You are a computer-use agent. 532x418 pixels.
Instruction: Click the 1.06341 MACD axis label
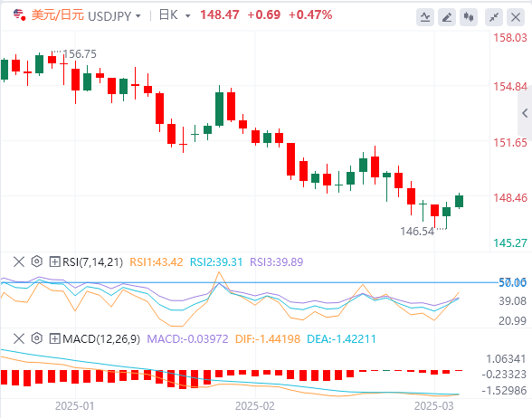tap(506, 359)
